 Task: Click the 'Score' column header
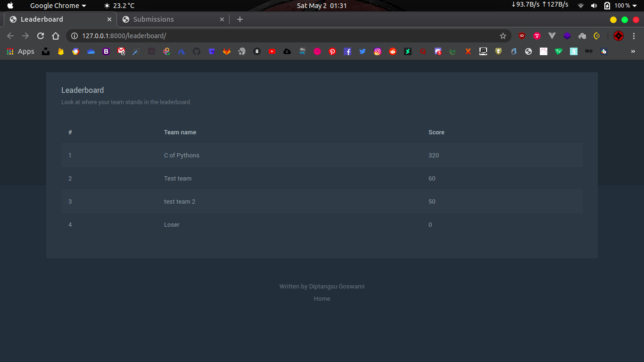tap(437, 132)
